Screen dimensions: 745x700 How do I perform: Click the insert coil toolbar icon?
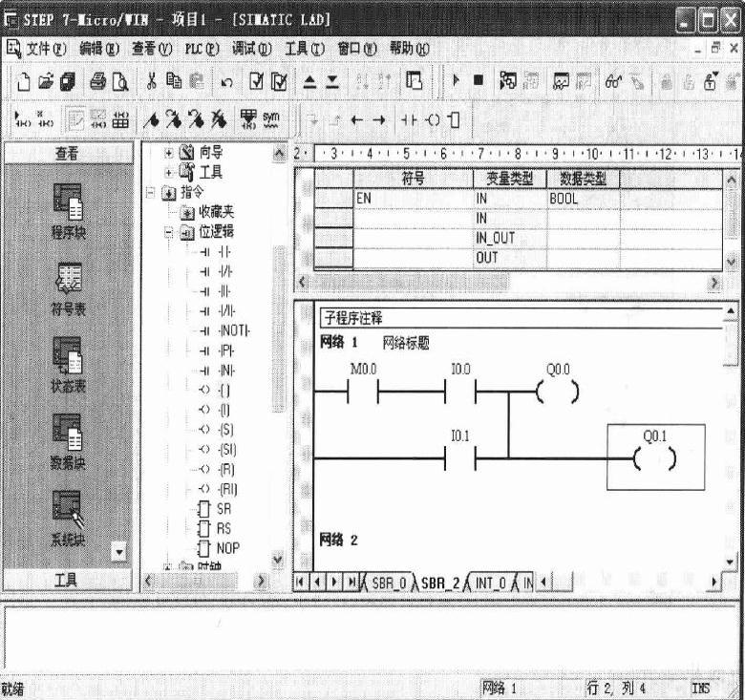tap(433, 120)
